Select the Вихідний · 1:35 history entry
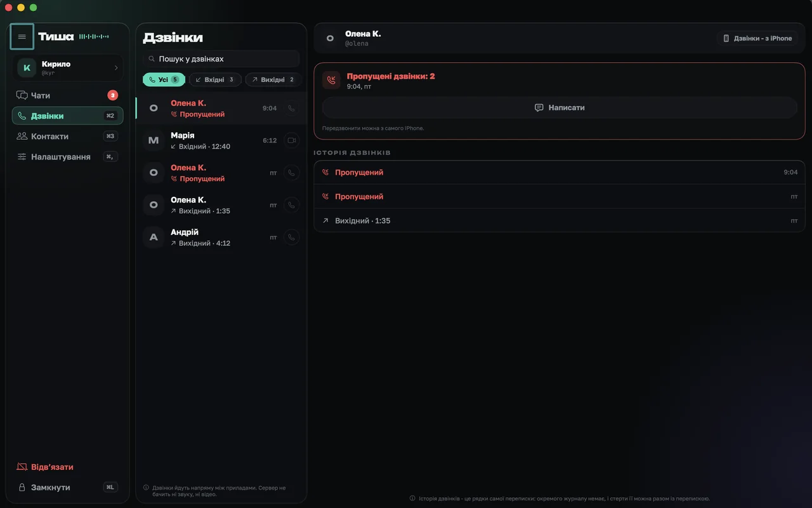812x508 pixels. tap(560, 220)
